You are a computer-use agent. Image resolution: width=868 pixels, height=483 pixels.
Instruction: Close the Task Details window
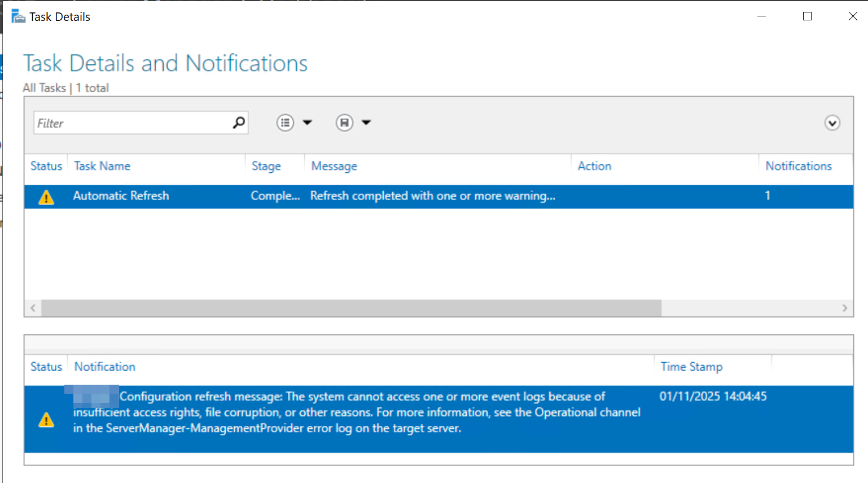click(x=853, y=16)
